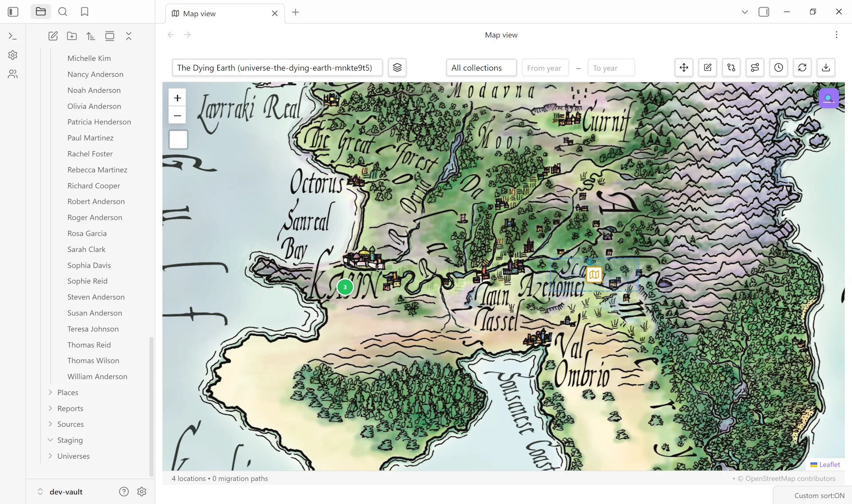This screenshot has height=504, width=852.
Task: Open the map layers icon button
Action: tap(397, 67)
